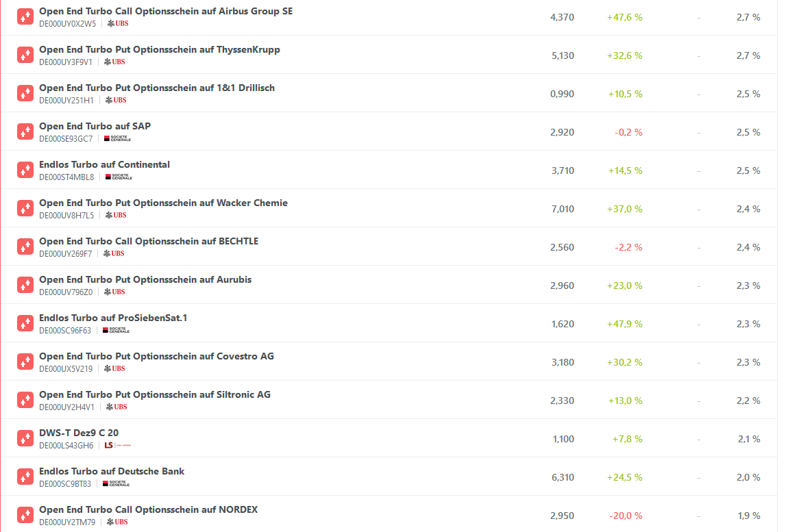Open Endlos Turbo auf Deutsche Bank
This screenshot has height=532, width=788.
point(112,471)
